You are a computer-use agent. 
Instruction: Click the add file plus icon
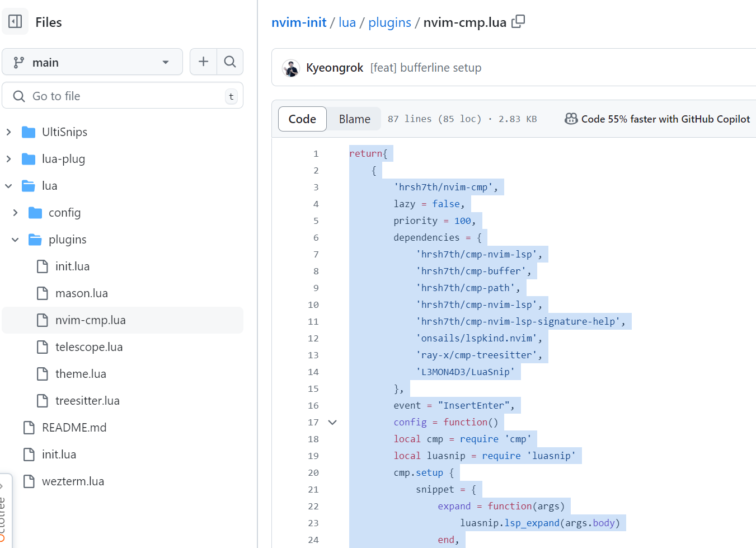pyautogui.click(x=203, y=62)
